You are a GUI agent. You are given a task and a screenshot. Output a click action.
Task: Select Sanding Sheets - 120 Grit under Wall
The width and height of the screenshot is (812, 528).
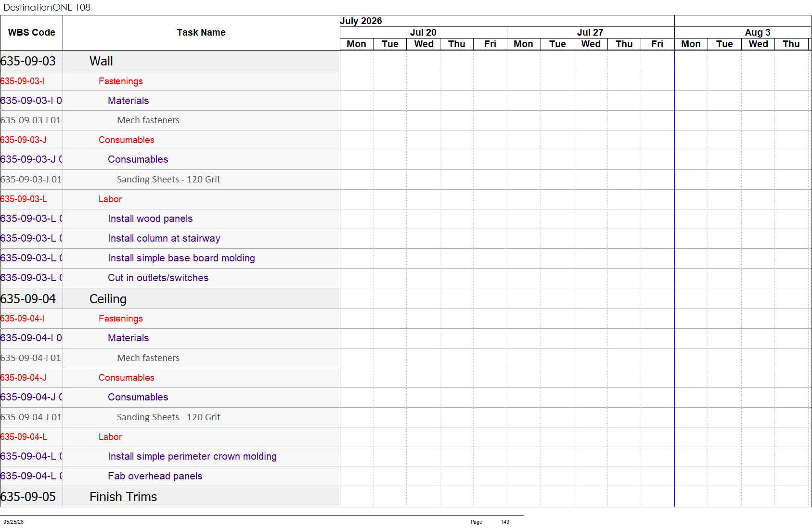[168, 180]
